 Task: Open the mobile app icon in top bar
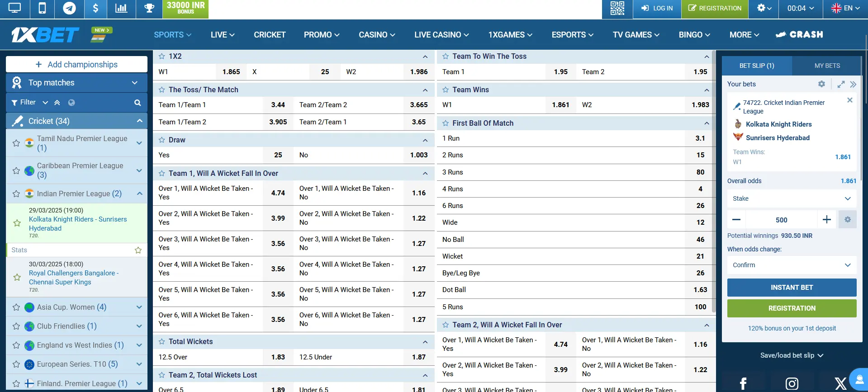coord(42,8)
